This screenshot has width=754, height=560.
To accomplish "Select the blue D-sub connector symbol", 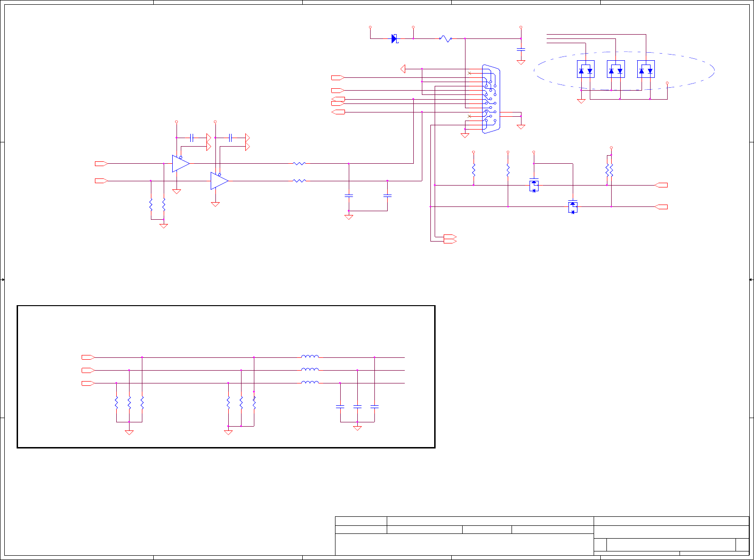I will [x=491, y=99].
